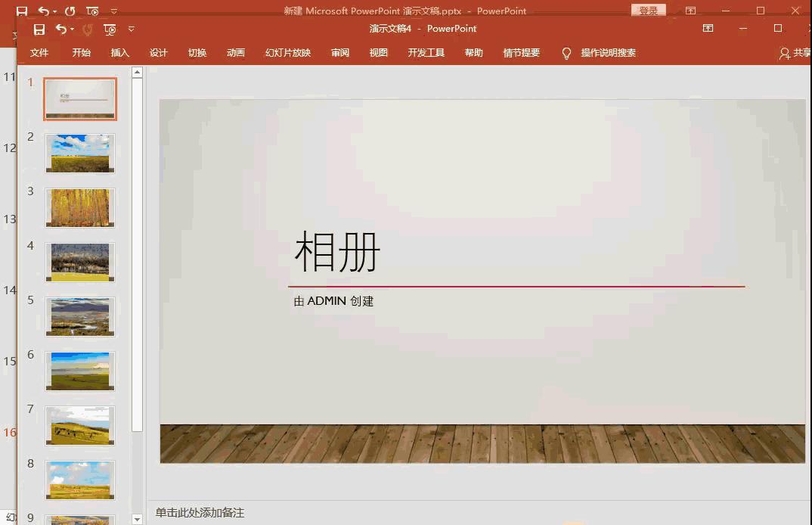Click the ribbon display options icon
The image size is (812, 525).
708,28
